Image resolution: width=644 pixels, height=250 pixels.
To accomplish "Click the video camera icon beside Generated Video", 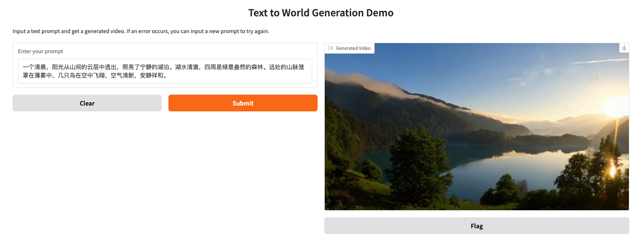I will tap(330, 48).
